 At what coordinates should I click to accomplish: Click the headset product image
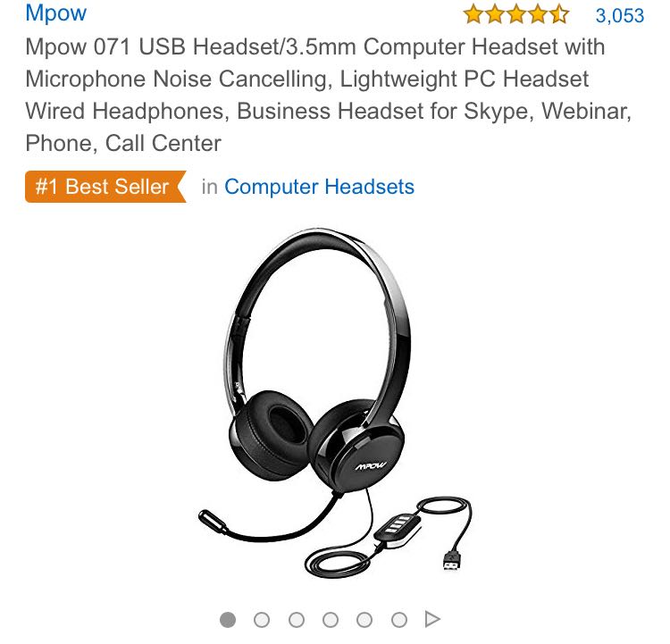[x=335, y=403]
